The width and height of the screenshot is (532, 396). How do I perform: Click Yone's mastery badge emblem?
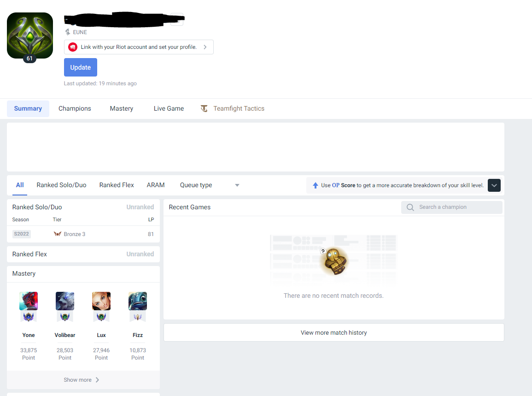click(x=29, y=317)
